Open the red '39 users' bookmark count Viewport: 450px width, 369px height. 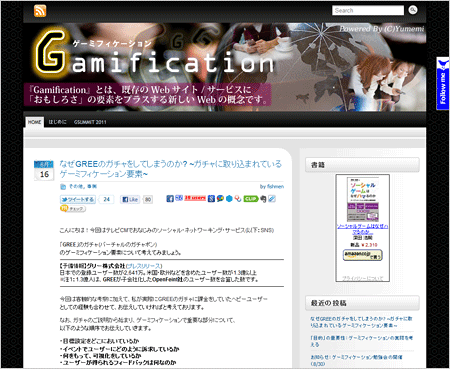(195, 198)
